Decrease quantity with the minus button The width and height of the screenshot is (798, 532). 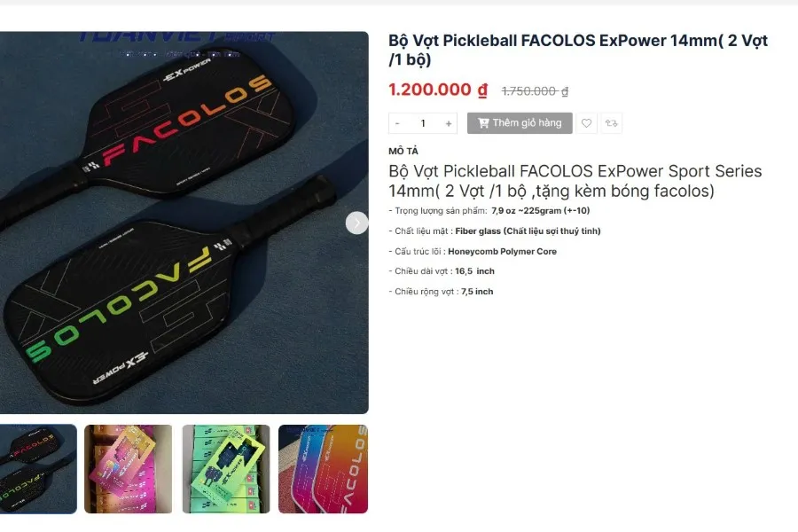coord(397,123)
